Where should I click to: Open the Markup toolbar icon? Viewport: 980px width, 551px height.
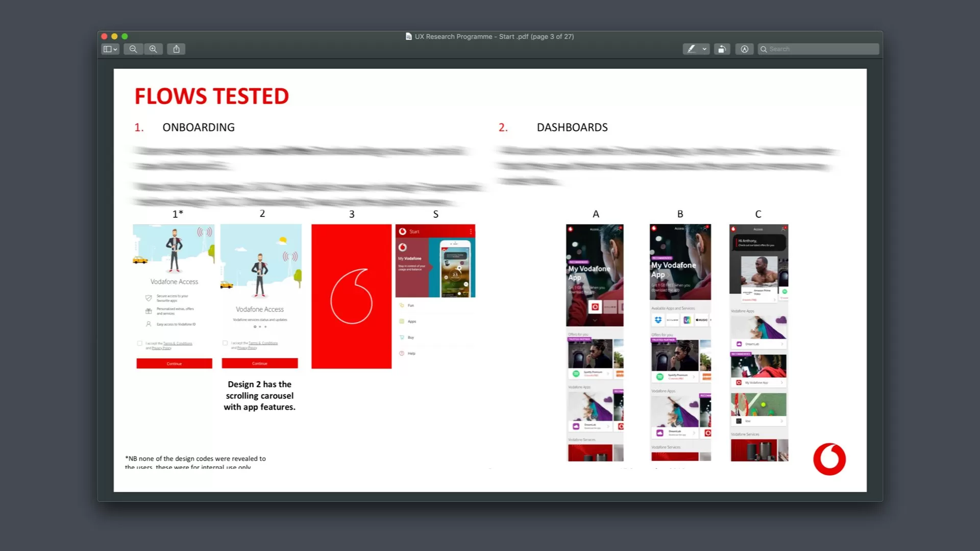[744, 49]
